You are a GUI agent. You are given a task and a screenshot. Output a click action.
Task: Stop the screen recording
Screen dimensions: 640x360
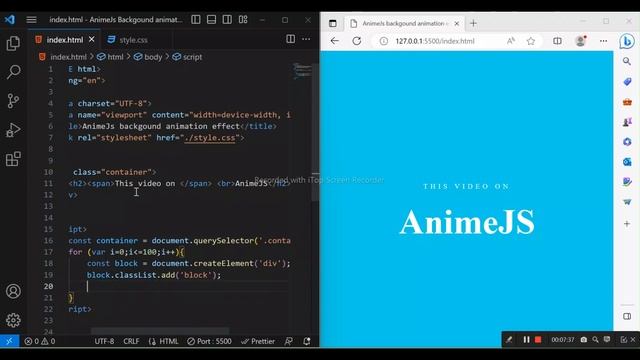[x=538, y=340]
